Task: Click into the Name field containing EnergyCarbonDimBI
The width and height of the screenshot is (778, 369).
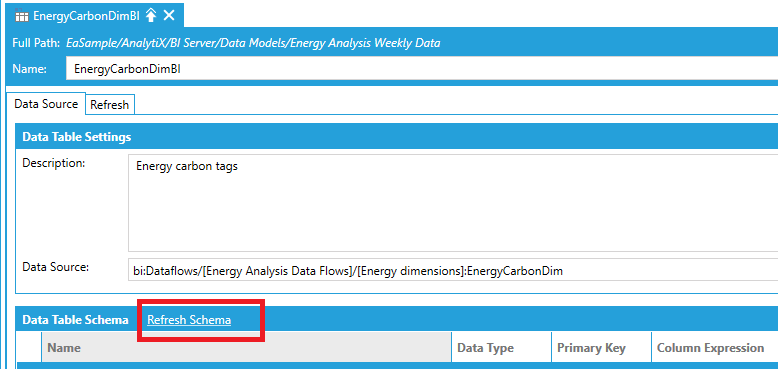Action: pos(422,69)
